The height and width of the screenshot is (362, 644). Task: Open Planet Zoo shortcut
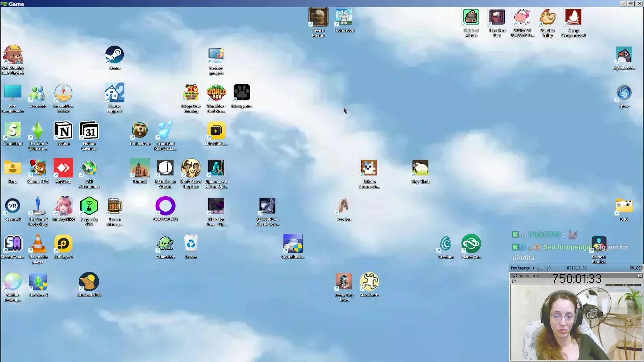pos(471,244)
